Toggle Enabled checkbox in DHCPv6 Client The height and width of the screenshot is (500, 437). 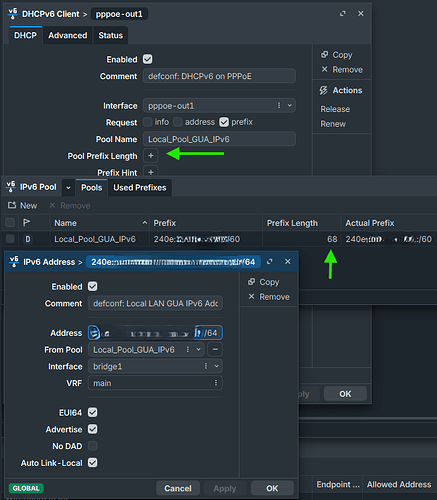click(148, 59)
